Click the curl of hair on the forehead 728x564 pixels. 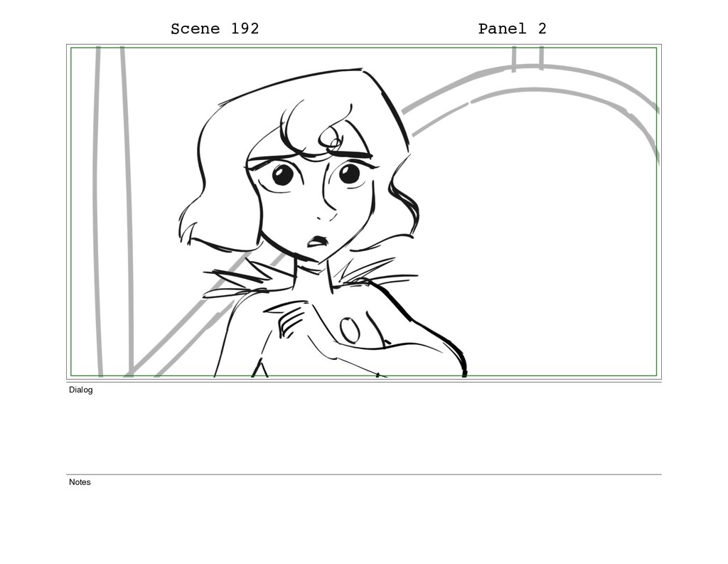click(331, 139)
